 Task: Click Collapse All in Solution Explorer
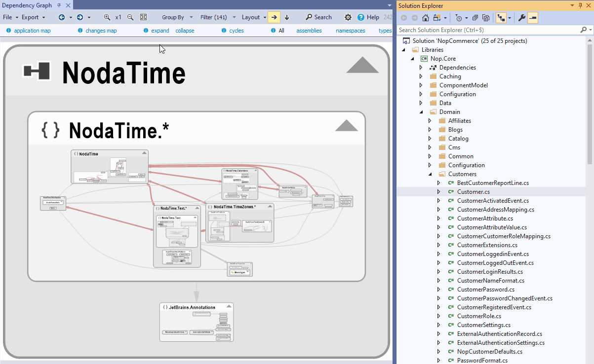[x=475, y=18]
